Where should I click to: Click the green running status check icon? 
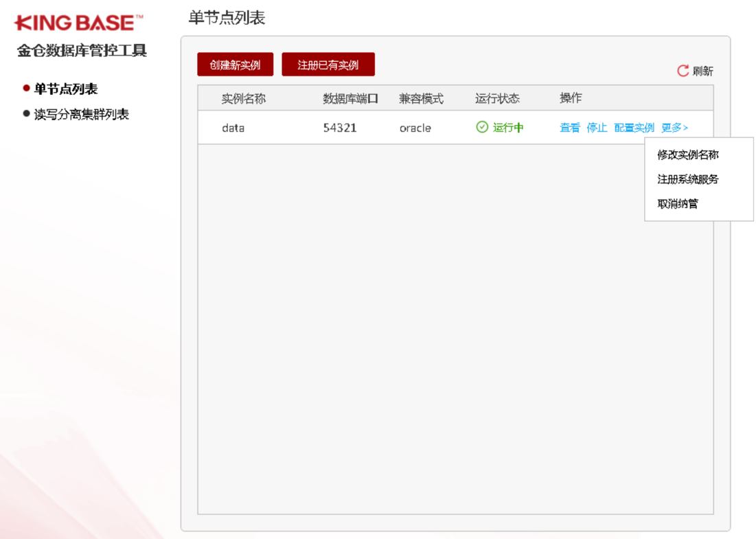482,127
